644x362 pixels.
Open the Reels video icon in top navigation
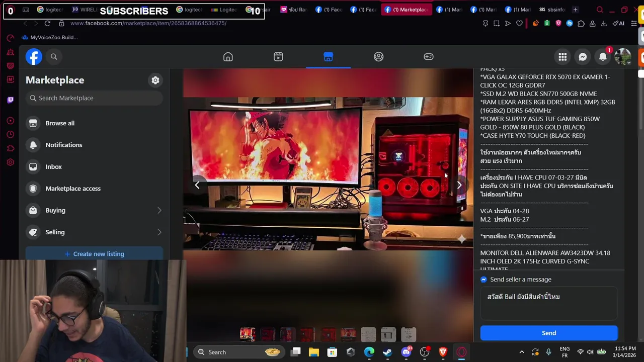coord(278,57)
